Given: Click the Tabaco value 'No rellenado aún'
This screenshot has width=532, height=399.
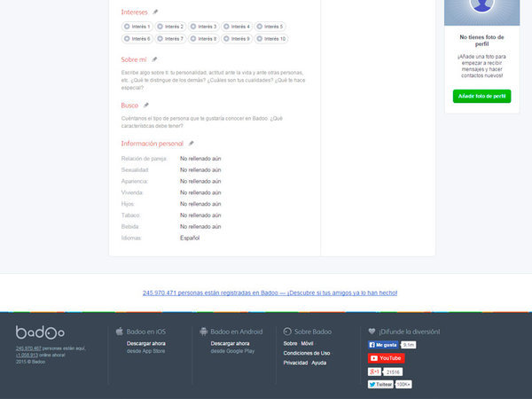Looking at the screenshot, I should tap(200, 215).
